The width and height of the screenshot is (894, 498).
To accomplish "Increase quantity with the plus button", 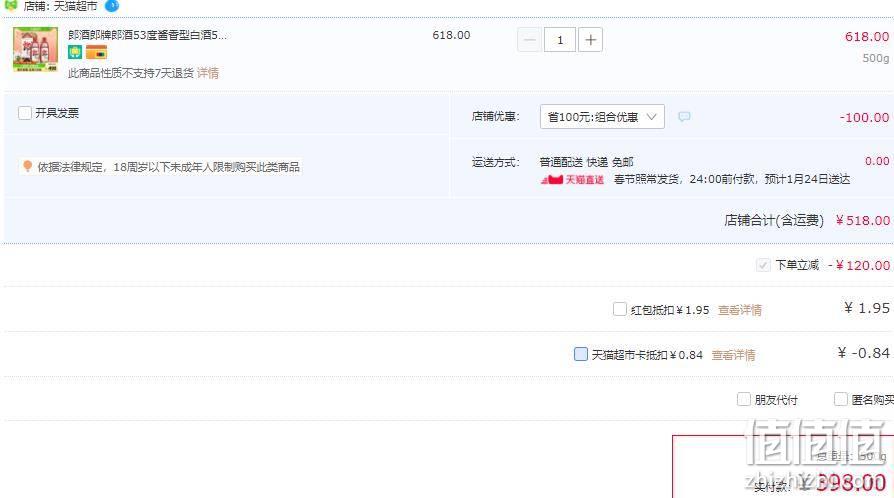I will coord(590,40).
